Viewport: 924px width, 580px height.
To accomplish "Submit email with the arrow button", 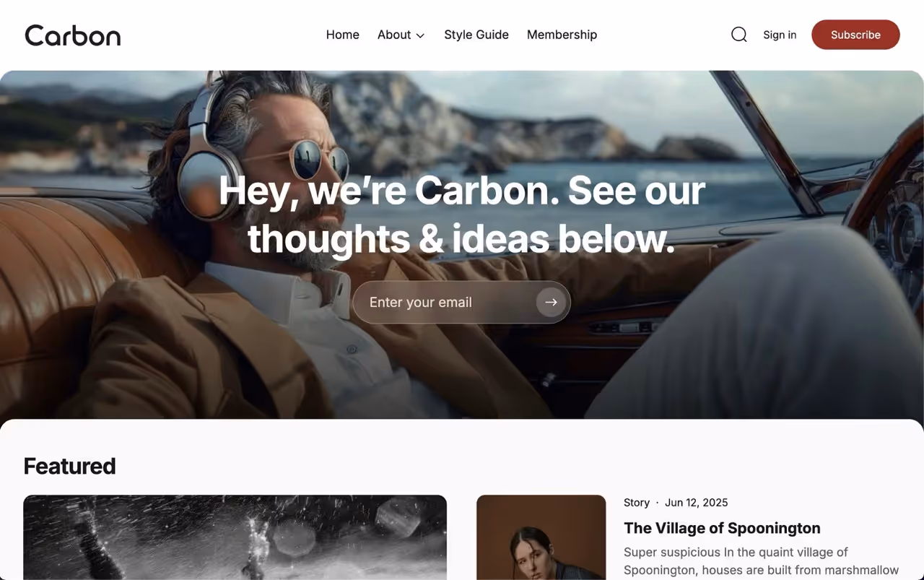I will click(x=551, y=302).
